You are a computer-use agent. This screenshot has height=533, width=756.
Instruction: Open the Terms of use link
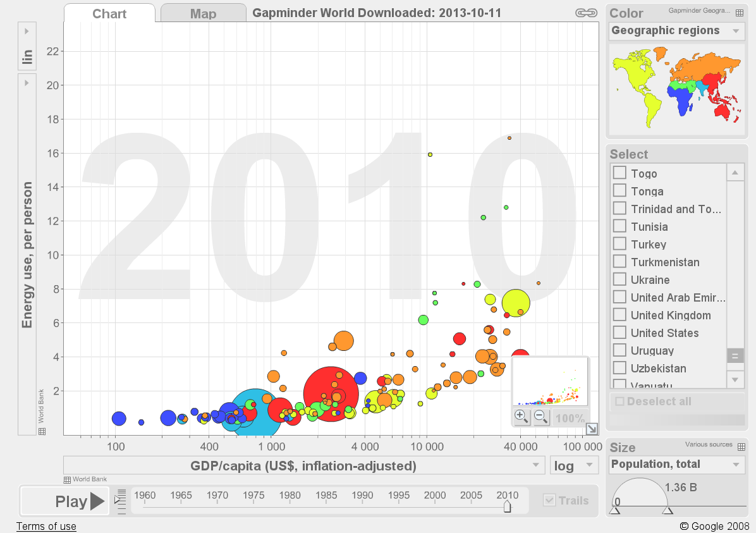coord(46,526)
